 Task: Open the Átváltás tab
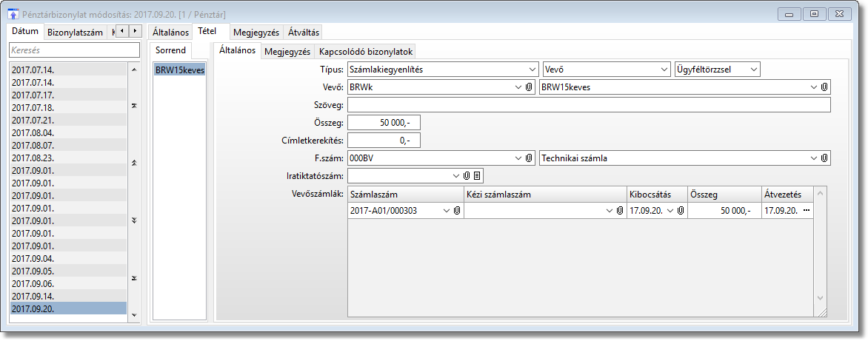point(304,32)
